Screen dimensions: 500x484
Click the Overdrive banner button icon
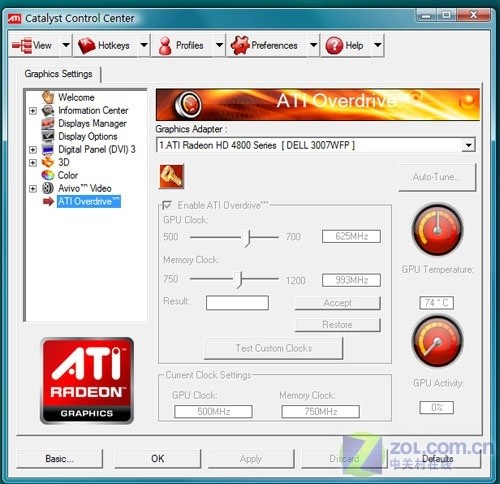coord(188,105)
